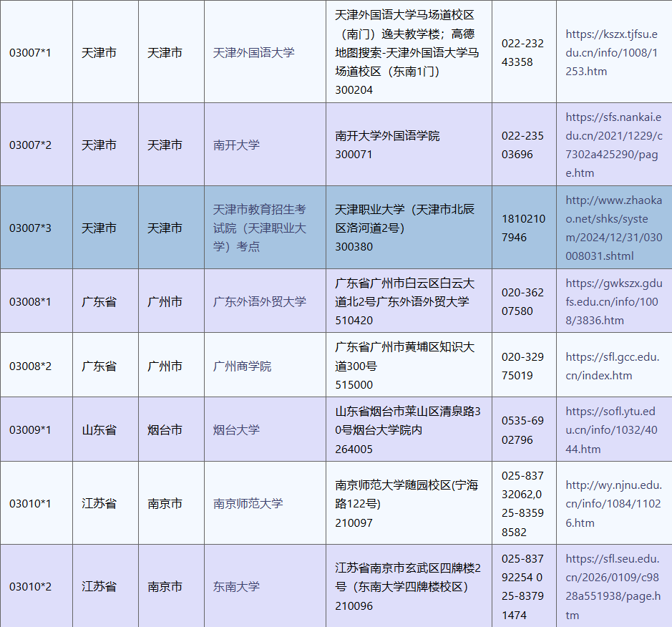
Task: Open the kszx.tjfsu.edu.cn URL
Action: [612, 52]
